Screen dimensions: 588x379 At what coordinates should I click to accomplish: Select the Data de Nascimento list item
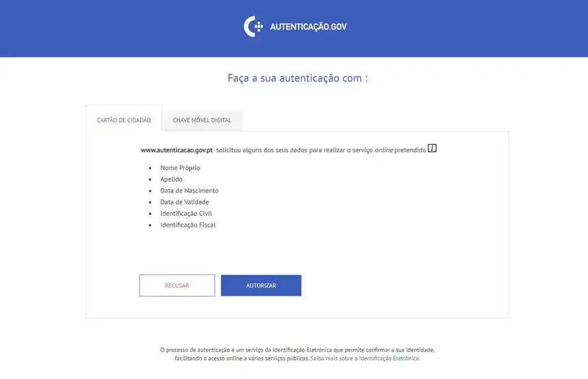[x=189, y=191]
